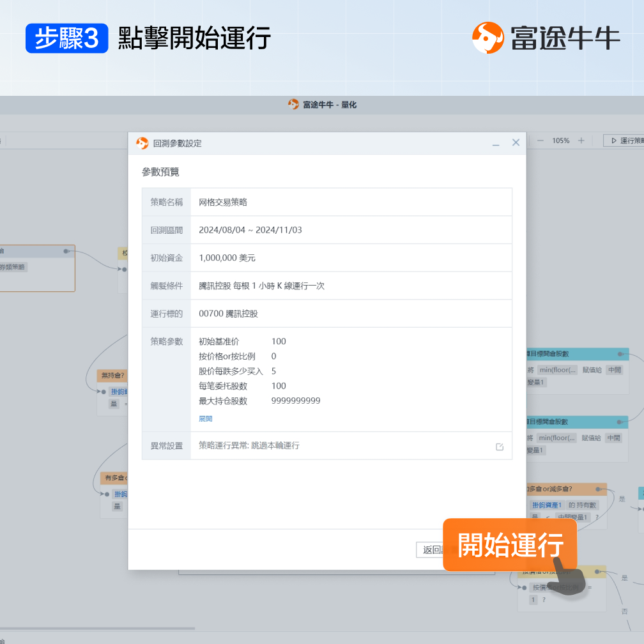The image size is (644, 644).
Task: Zoom out using the minus icon on the toolbar
Action: (x=540, y=141)
